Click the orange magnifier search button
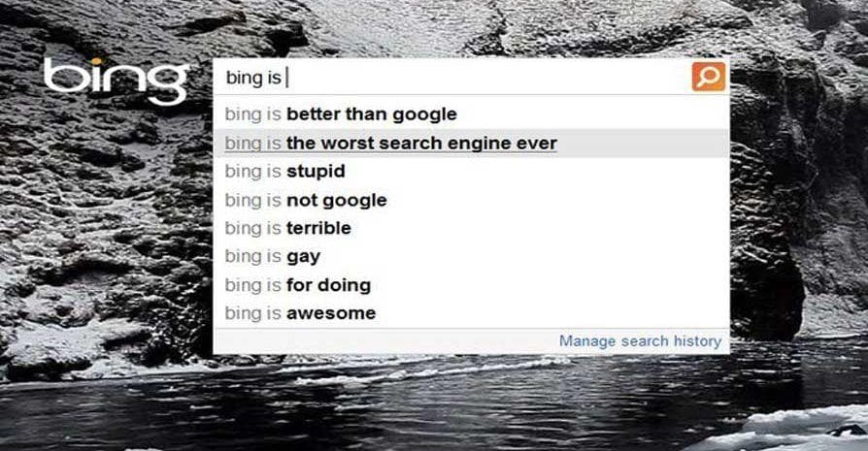 coord(709,77)
